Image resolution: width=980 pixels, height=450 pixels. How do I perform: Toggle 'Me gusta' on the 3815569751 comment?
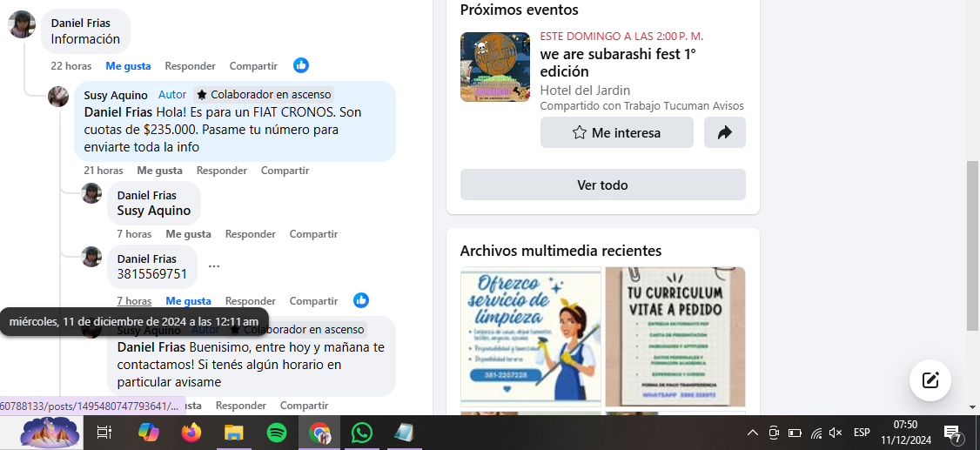[x=188, y=301]
